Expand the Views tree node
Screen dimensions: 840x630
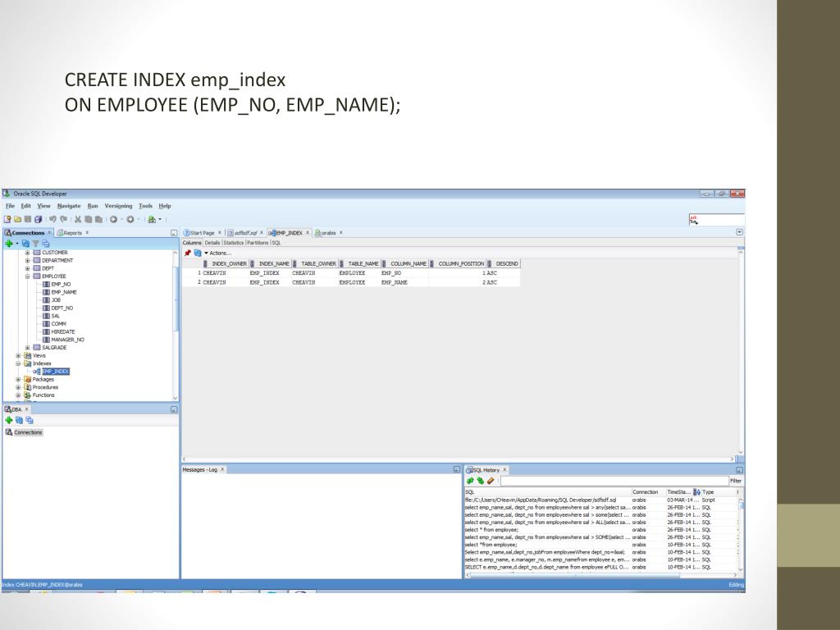[x=18, y=355]
